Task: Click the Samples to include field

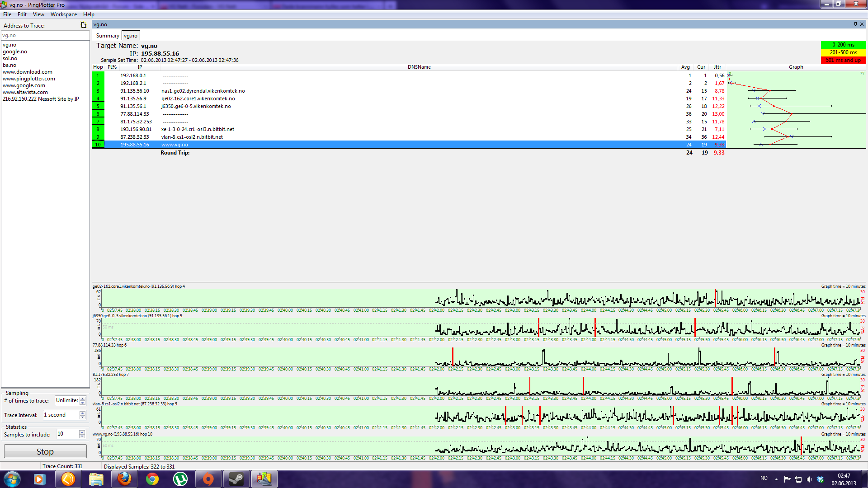Action: coord(67,434)
